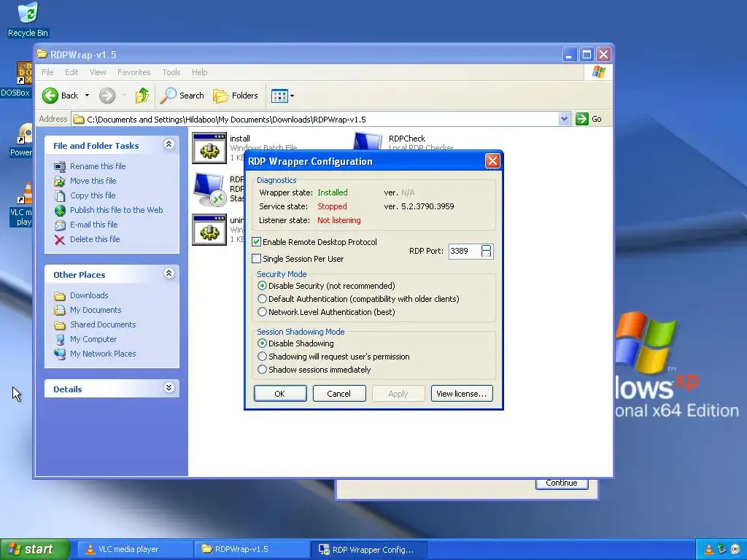Uncheck Enable Remote Desktop Protocol
Viewport: 747px width, 560px height.
coord(256,242)
